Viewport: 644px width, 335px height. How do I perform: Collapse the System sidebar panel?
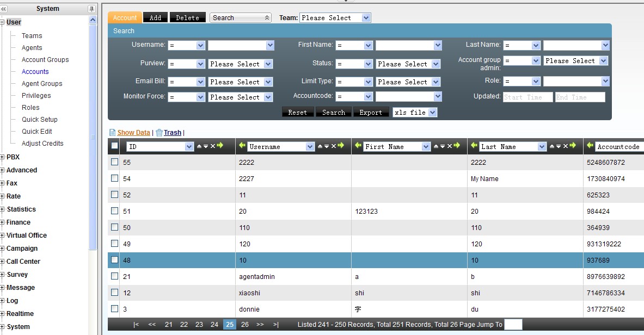(x=4, y=9)
